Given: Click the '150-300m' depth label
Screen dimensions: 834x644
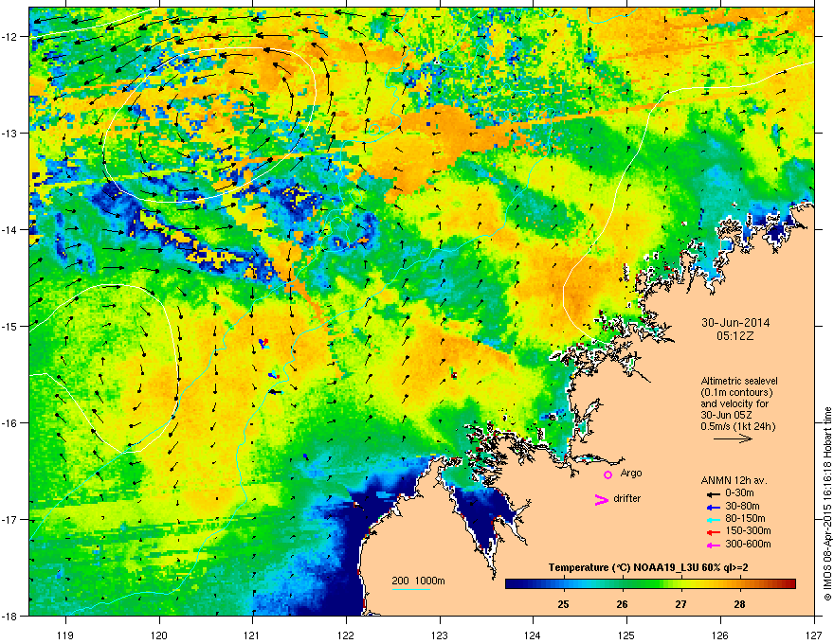Looking at the screenshot, I should pyautogui.click(x=748, y=530).
